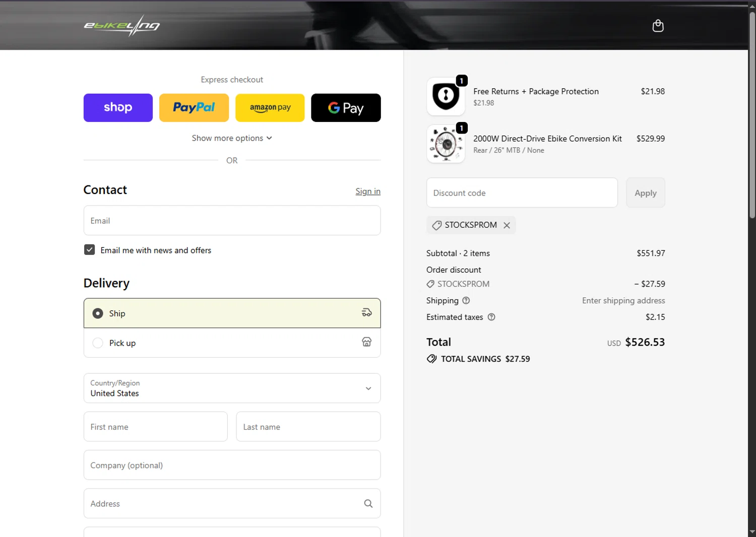Viewport: 756px width, 537px height.
Task: Pay with Shop Pay button
Action: point(118,108)
